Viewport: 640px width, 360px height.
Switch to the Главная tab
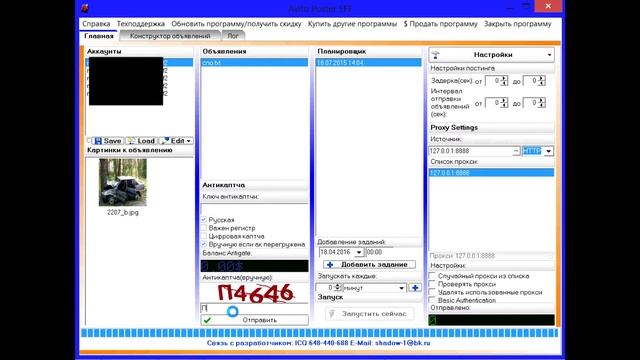click(99, 36)
